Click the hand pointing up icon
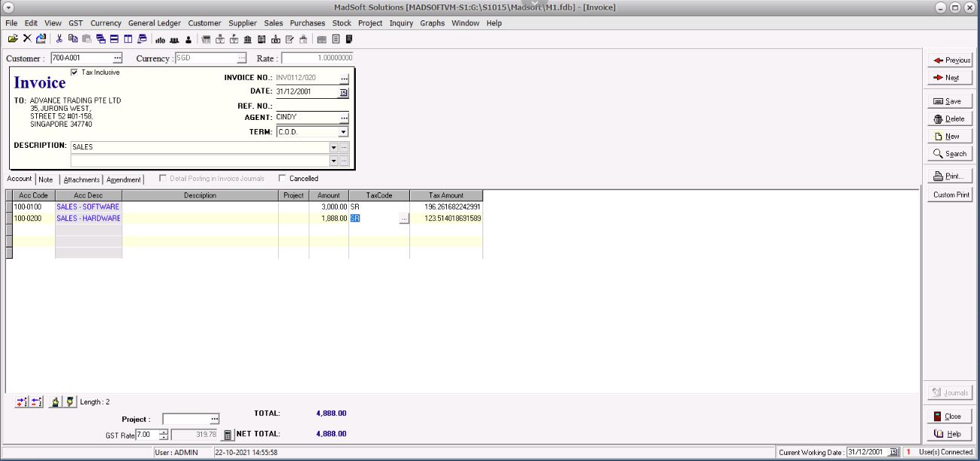The height and width of the screenshot is (461, 980). tap(55, 402)
